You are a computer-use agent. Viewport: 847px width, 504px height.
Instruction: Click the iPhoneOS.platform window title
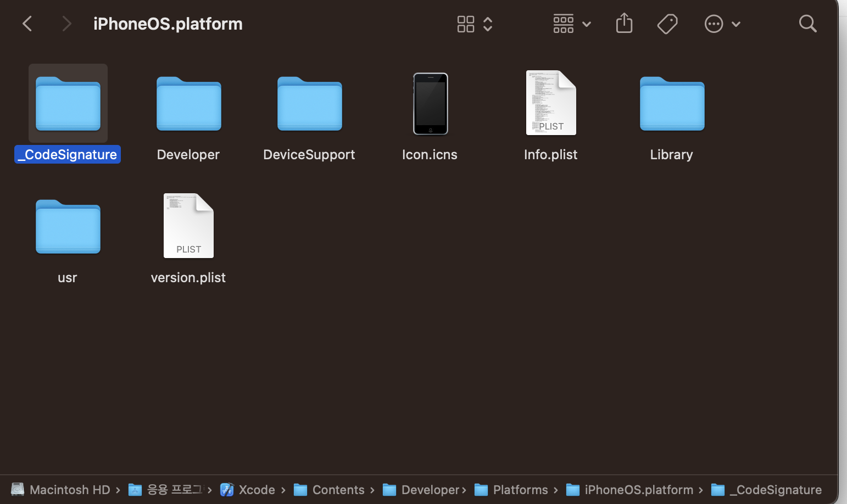click(168, 24)
